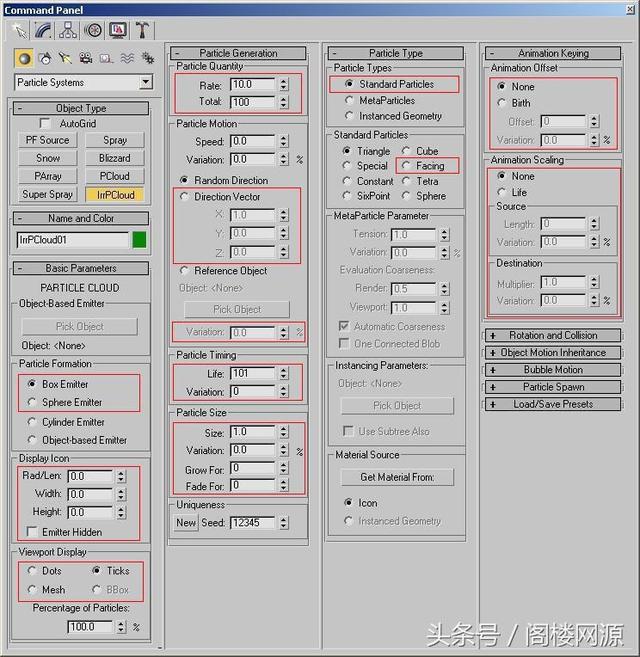
Task: Expand the Rotation and Collision rollout
Action: 553,335
